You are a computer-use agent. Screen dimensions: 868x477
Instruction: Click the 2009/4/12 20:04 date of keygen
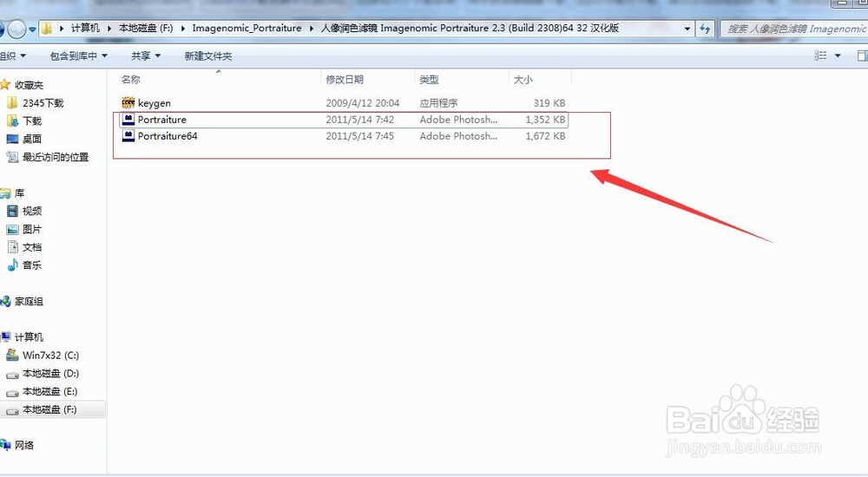[x=363, y=103]
